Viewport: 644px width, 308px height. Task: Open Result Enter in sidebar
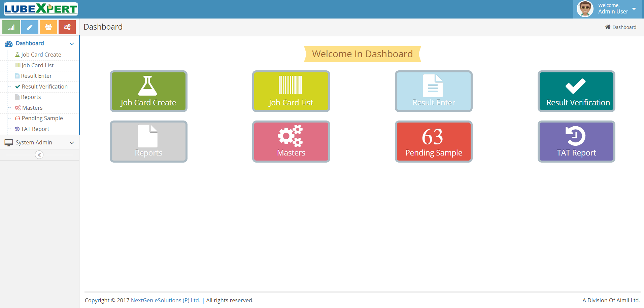pos(36,76)
